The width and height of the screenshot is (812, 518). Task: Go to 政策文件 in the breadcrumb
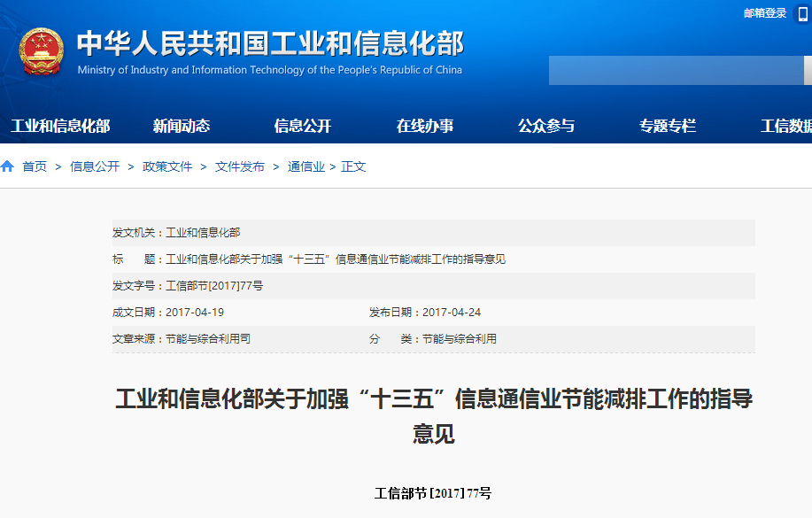pyautogui.click(x=167, y=166)
